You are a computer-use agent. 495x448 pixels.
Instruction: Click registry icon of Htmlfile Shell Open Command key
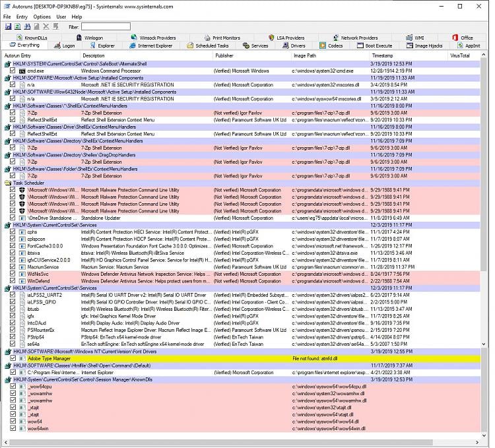pyautogui.click(x=8, y=366)
